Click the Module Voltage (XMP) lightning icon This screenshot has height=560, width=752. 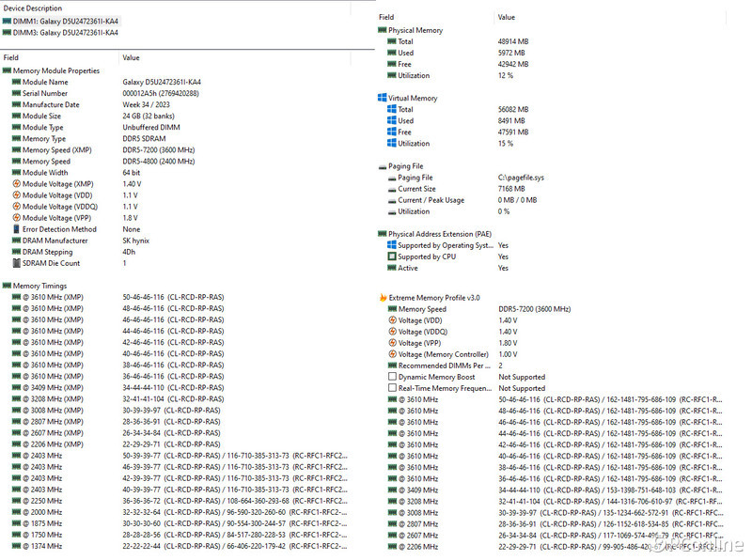point(16,183)
